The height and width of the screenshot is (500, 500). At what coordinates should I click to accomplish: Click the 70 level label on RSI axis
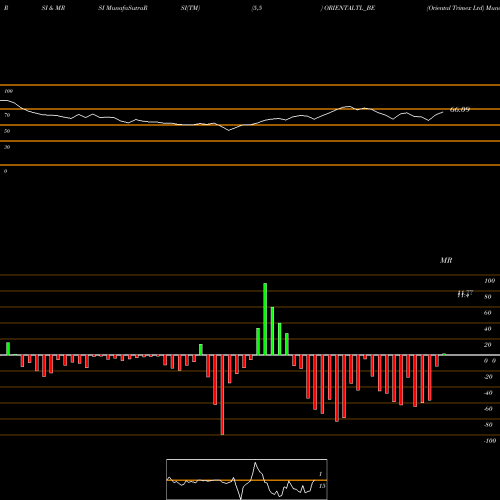pyautogui.click(x=7, y=115)
